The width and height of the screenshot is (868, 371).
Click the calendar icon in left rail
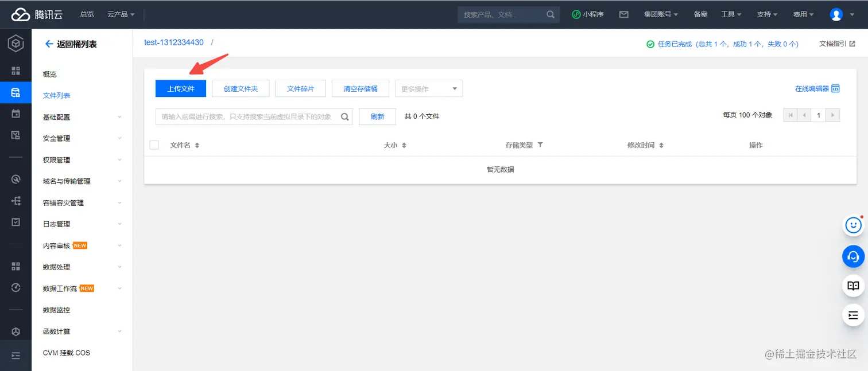pos(15,114)
